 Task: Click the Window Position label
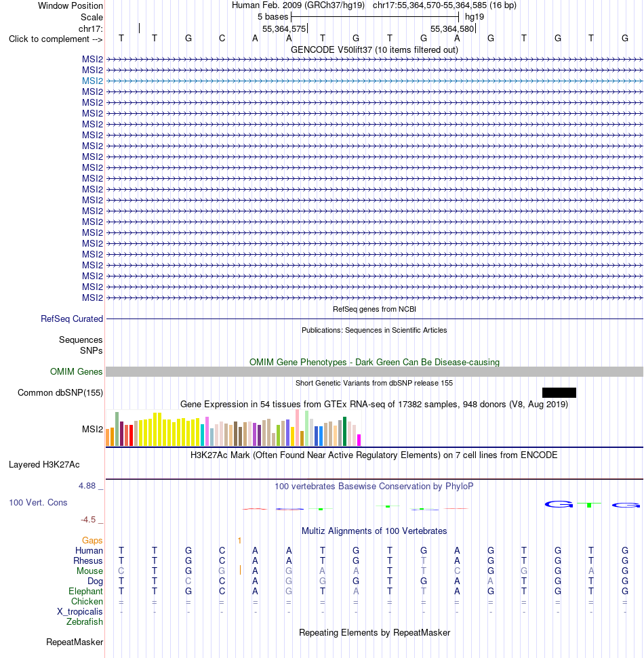(71, 6)
